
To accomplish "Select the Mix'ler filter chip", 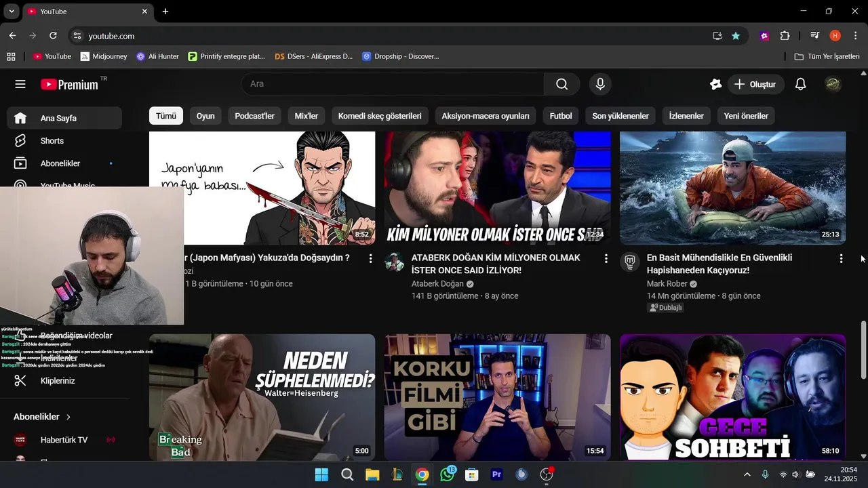I will click(307, 116).
